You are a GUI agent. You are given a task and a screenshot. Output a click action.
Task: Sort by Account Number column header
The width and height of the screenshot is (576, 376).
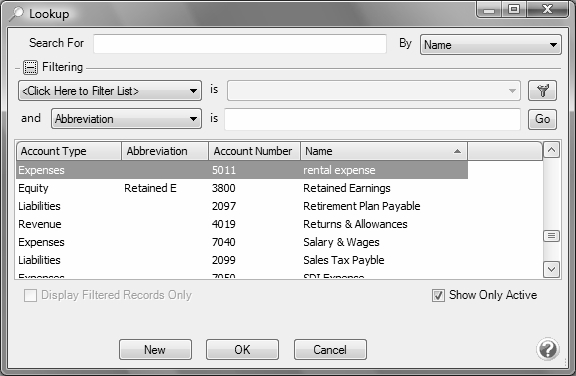(255, 151)
